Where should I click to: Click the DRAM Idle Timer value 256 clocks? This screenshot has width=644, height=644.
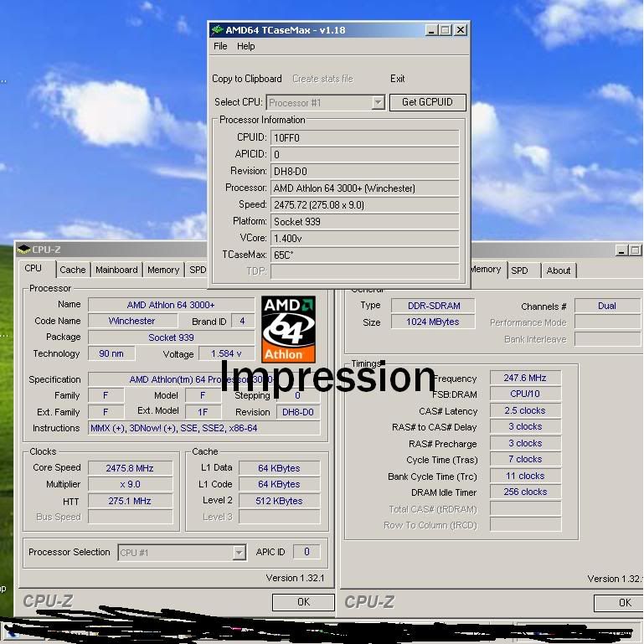point(525,492)
